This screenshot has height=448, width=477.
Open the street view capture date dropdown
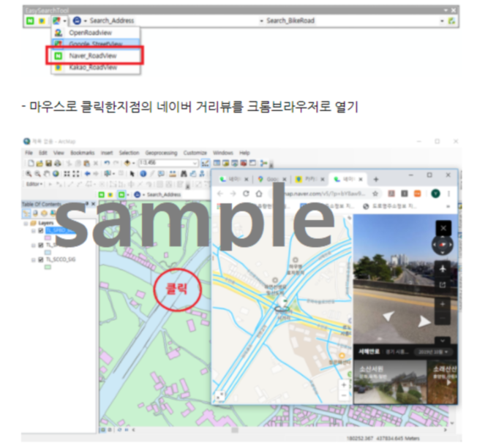point(433,352)
